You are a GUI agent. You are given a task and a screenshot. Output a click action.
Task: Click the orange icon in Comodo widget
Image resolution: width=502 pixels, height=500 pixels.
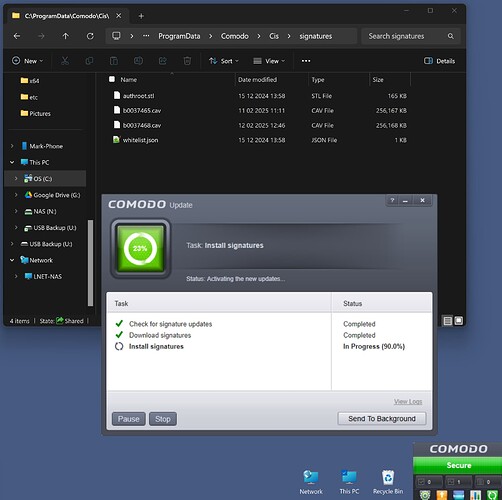(442, 495)
